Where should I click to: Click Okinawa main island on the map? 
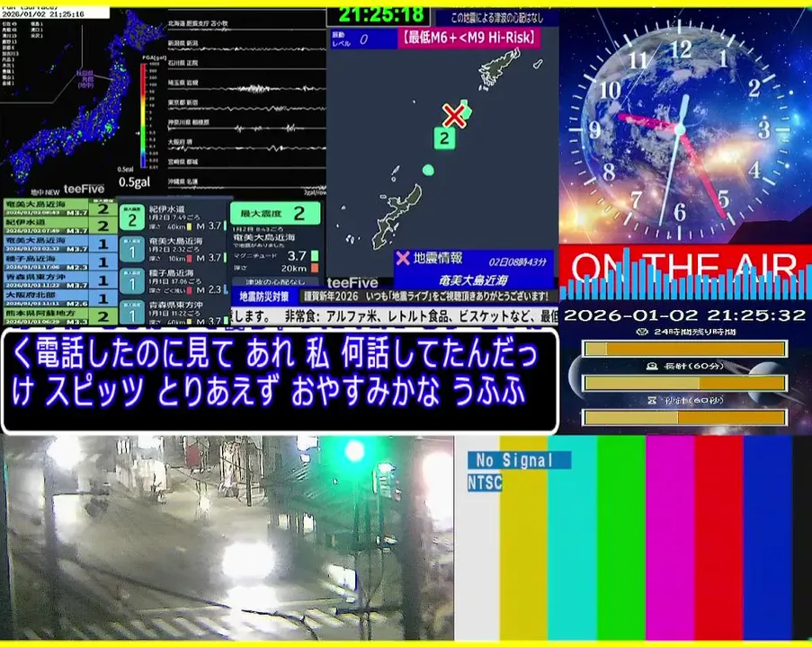399,216
